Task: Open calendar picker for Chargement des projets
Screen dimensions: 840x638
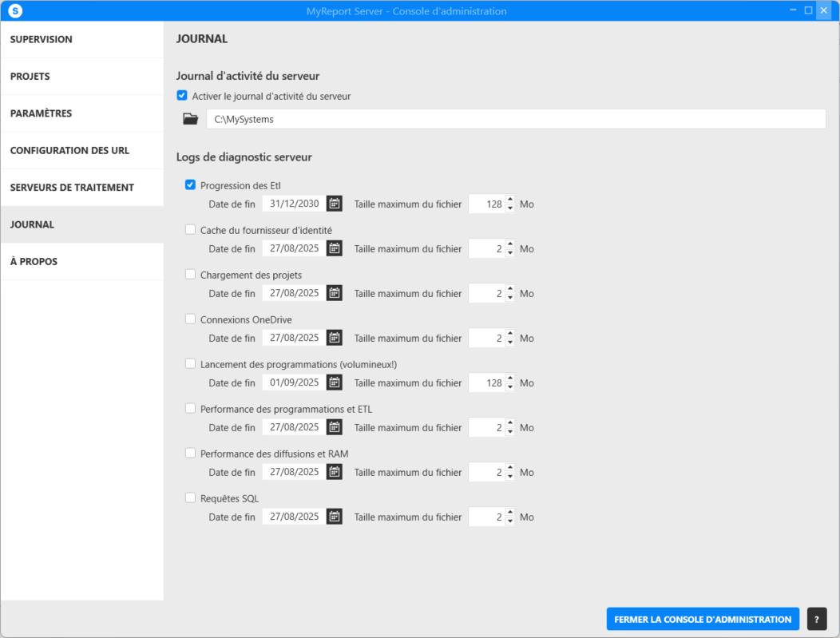Action: tap(335, 293)
